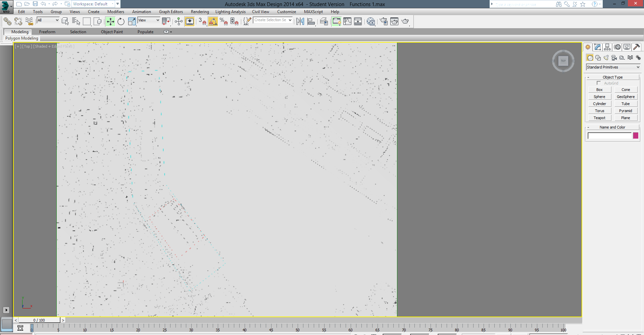Image resolution: width=644 pixels, height=335 pixels.
Task: Open the selection filter All dropdown
Action: tap(48, 20)
